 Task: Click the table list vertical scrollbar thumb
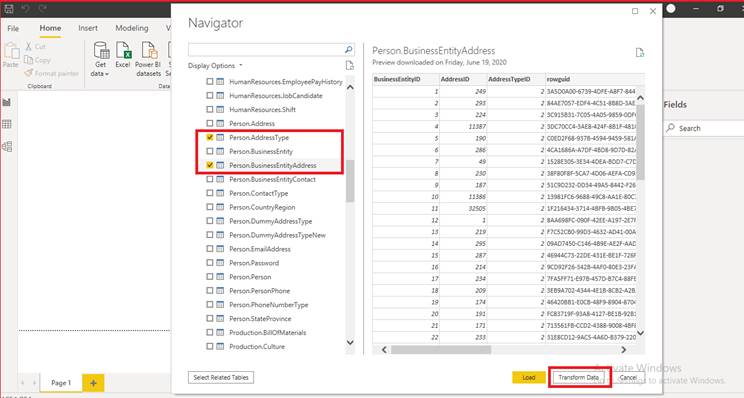click(350, 181)
